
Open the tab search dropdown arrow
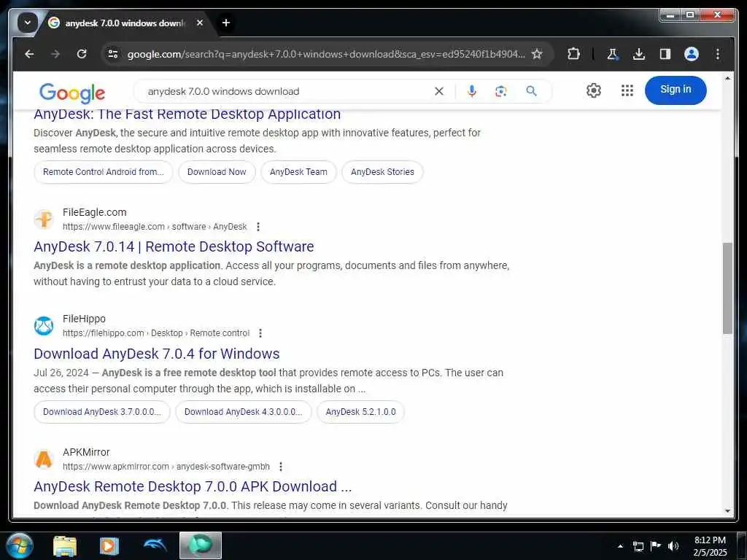[x=27, y=23]
